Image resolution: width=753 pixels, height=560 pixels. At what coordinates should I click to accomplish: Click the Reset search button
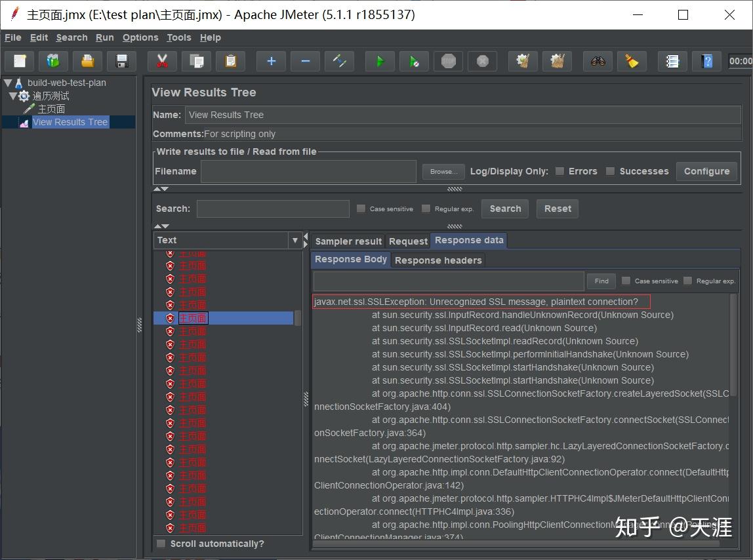(x=558, y=209)
